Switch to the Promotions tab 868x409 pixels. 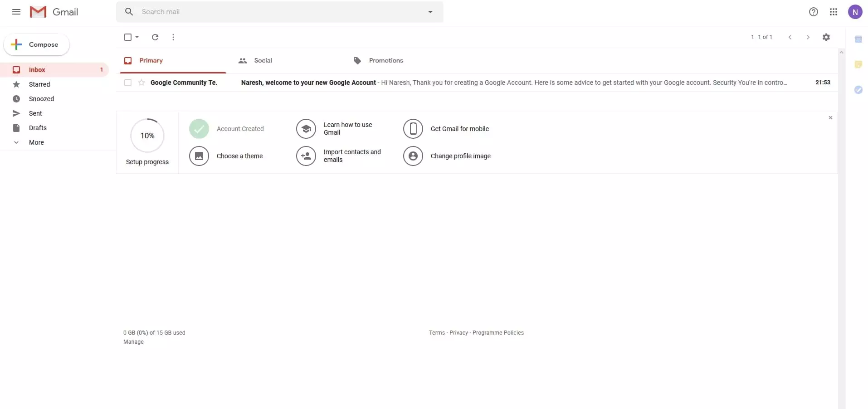coord(402,61)
